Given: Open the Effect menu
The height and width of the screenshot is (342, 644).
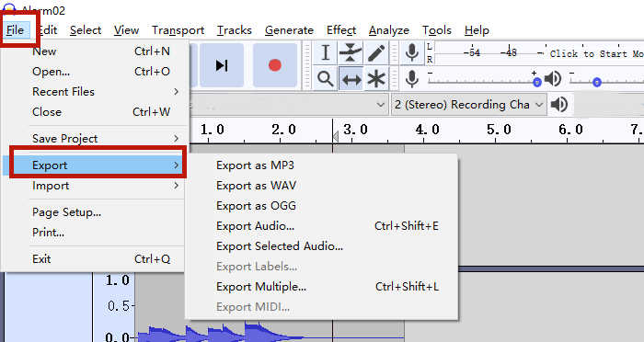Looking at the screenshot, I should click(341, 30).
